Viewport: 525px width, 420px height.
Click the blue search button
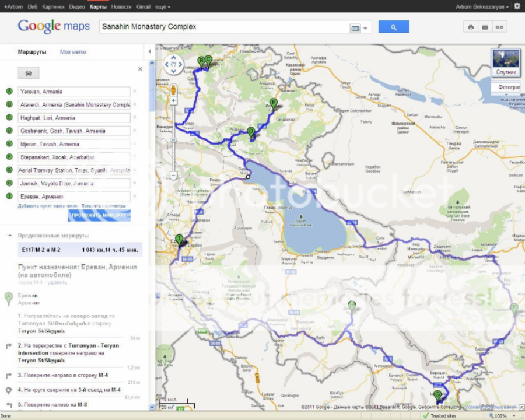[x=394, y=27]
